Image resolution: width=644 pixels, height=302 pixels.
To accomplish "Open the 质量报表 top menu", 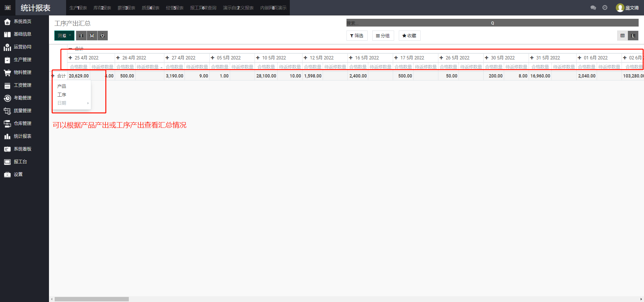I will click(x=150, y=8).
